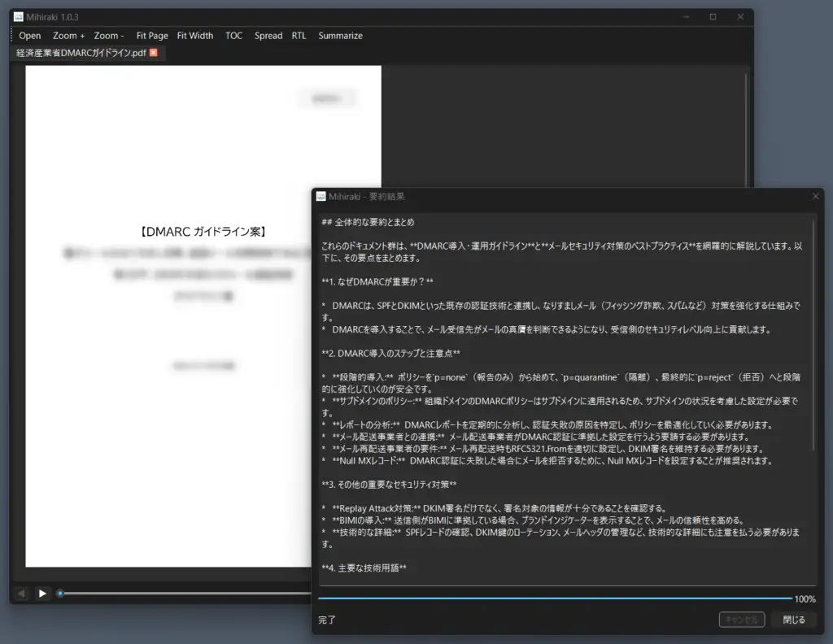Fit the entire page using Fit Page
The height and width of the screenshot is (644, 833).
[151, 36]
